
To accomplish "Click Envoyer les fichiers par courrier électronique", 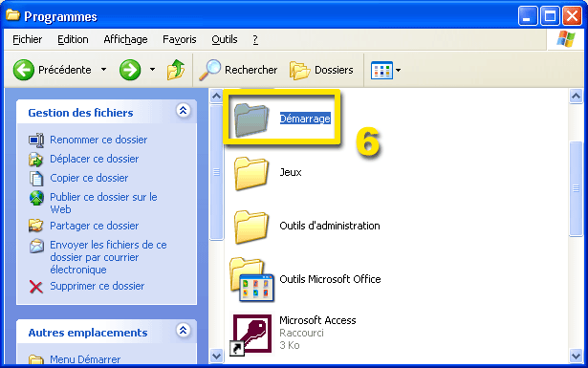I will click(x=108, y=257).
